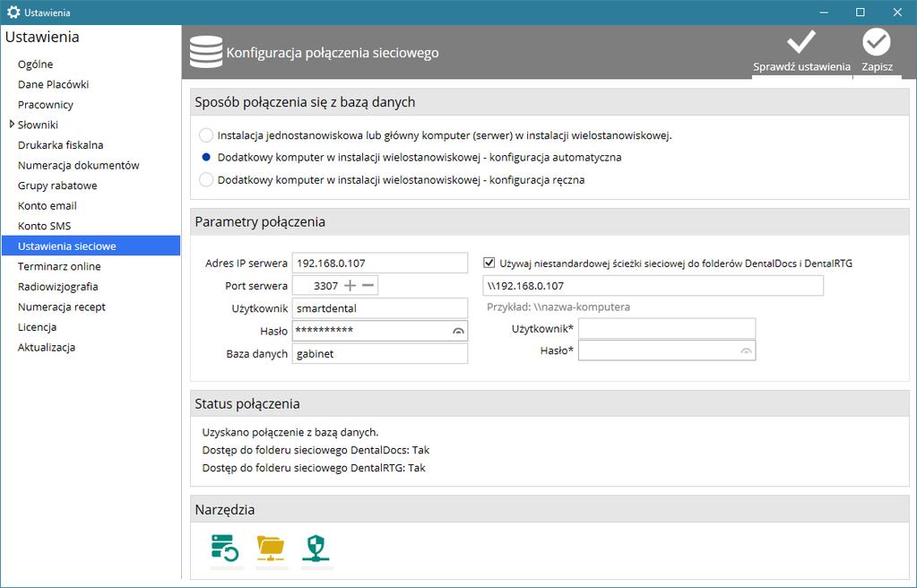Click the Baza danych field gabinet

pyautogui.click(x=380, y=353)
